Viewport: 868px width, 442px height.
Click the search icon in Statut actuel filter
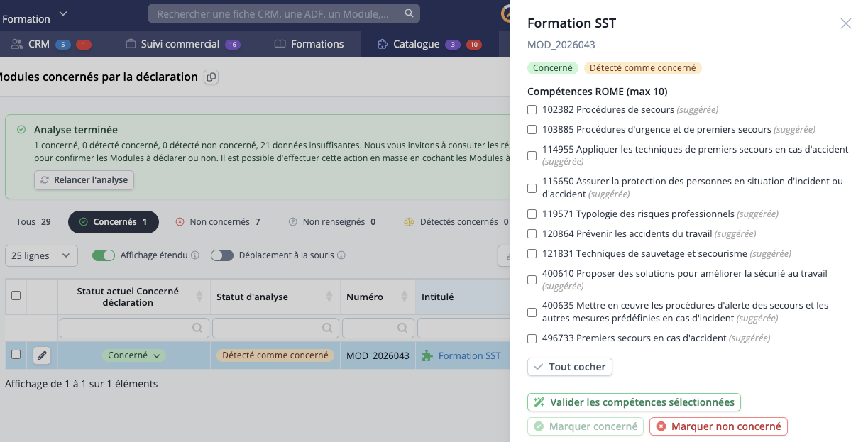point(197,328)
